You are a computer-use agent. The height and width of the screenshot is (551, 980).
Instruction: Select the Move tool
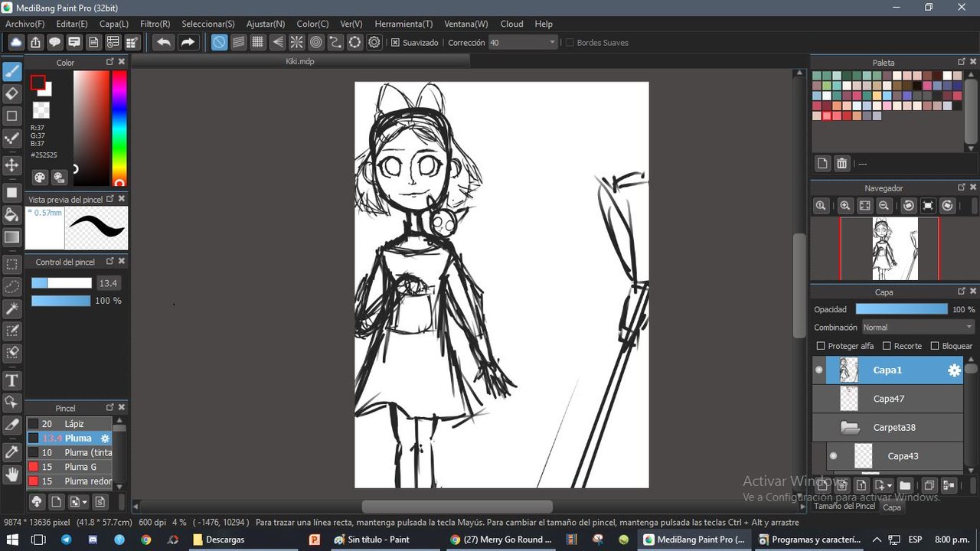12,165
